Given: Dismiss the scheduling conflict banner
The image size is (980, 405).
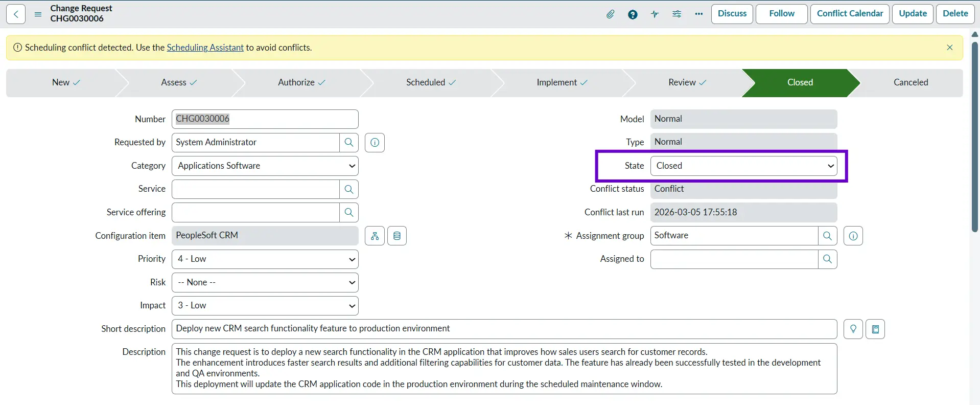Looking at the screenshot, I should click(949, 48).
